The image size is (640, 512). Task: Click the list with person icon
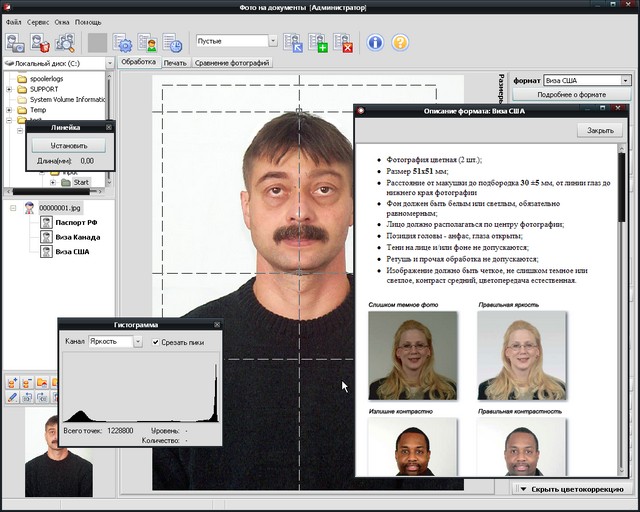[x=147, y=43]
